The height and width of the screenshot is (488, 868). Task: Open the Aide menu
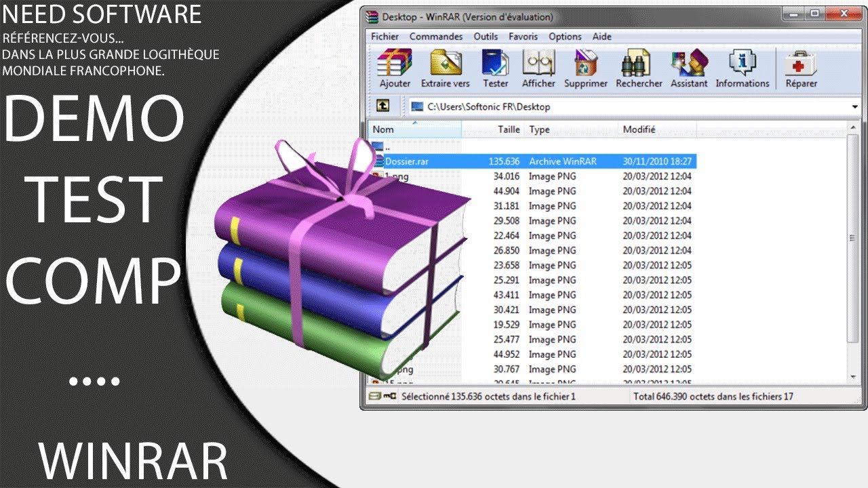point(601,37)
